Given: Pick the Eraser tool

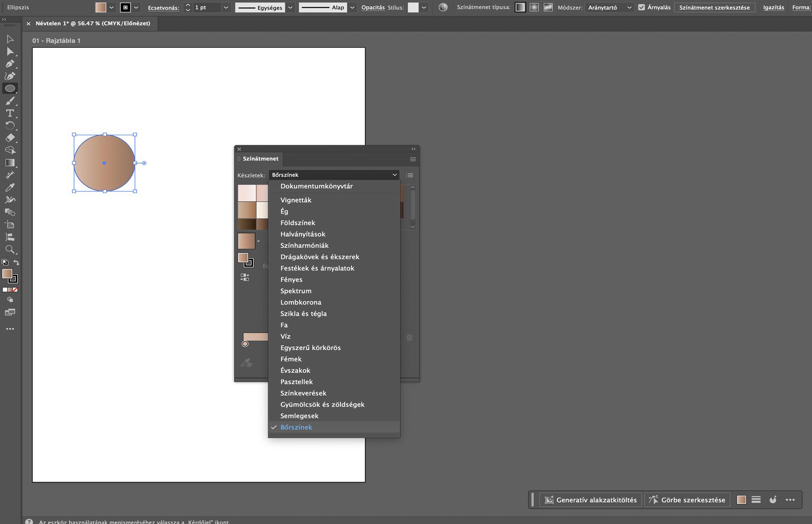Looking at the screenshot, I should tap(10, 138).
